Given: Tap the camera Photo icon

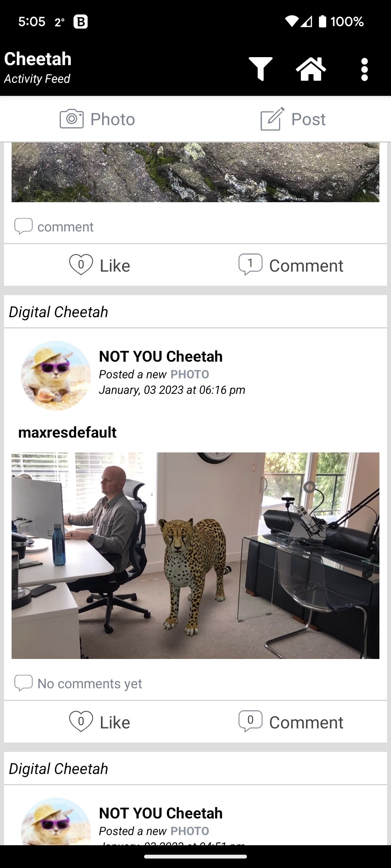Looking at the screenshot, I should [72, 119].
